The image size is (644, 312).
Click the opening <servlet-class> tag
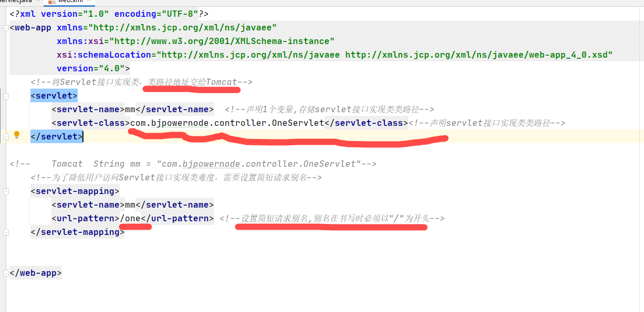[x=91, y=123]
